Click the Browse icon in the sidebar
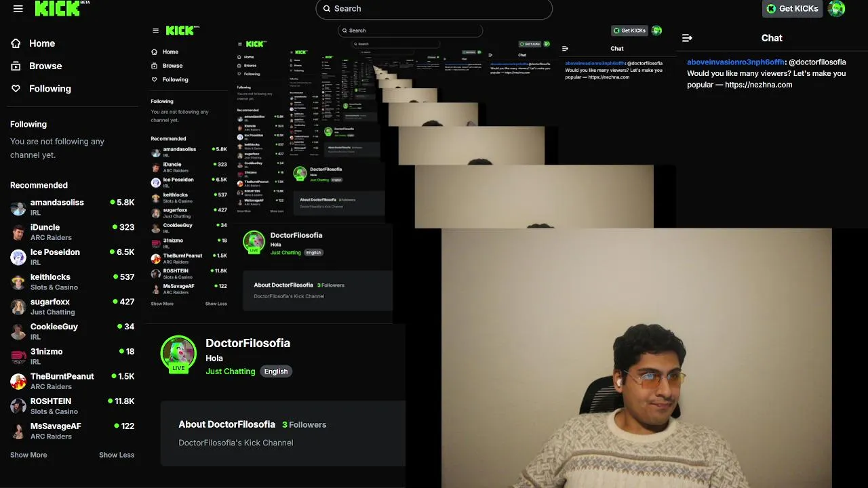Viewport: 868px width, 488px height. (x=16, y=66)
